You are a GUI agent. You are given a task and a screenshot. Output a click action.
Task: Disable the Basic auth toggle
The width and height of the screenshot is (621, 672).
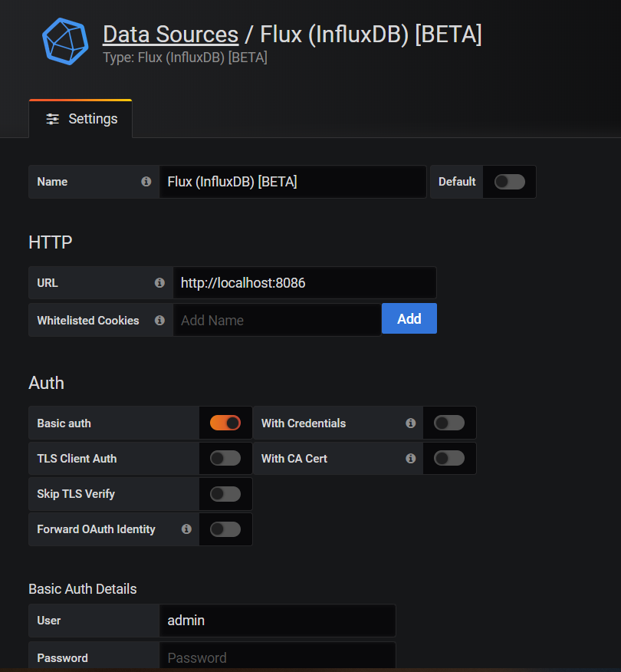point(225,423)
